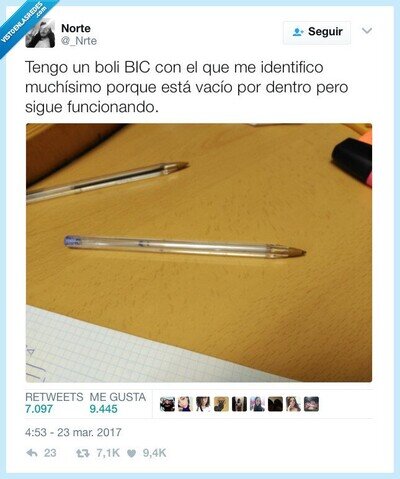Click the retweet icon below the tweet
Screen dimensions: 400x479
(82, 453)
